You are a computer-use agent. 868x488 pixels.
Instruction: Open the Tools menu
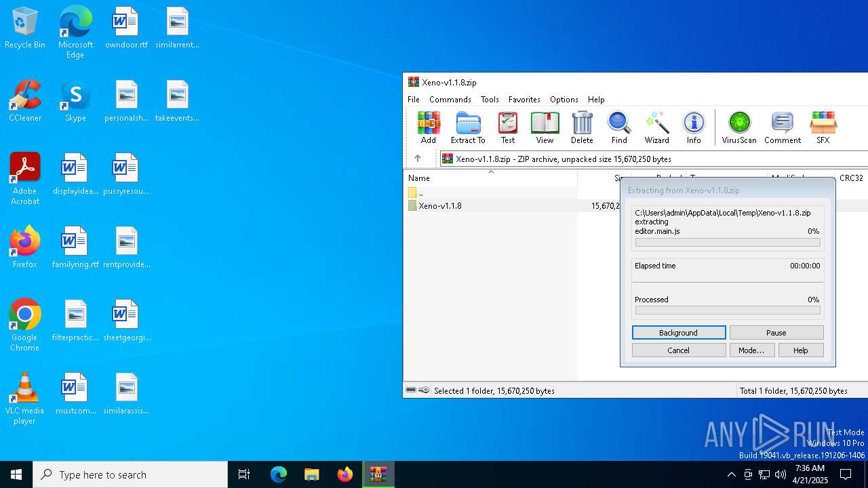point(490,99)
